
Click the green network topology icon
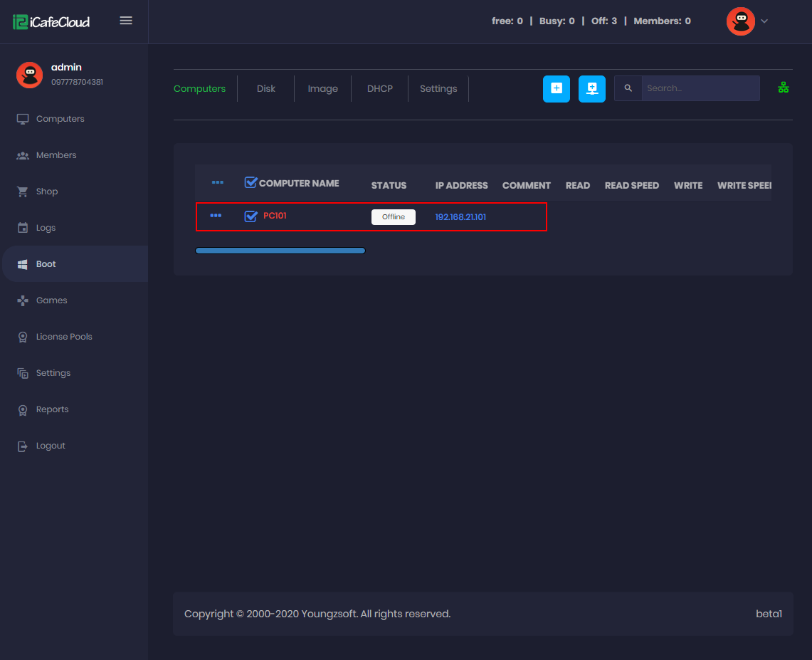[784, 88]
